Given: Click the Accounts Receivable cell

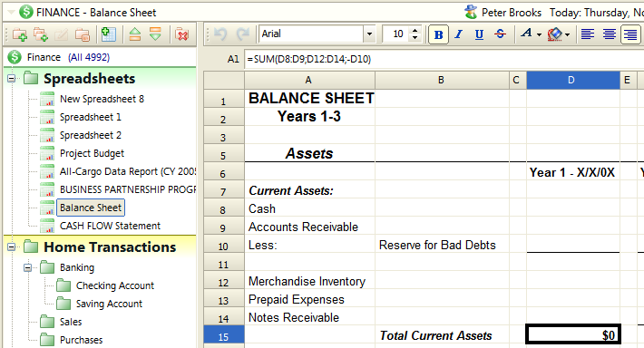Looking at the screenshot, I should coord(309,227).
